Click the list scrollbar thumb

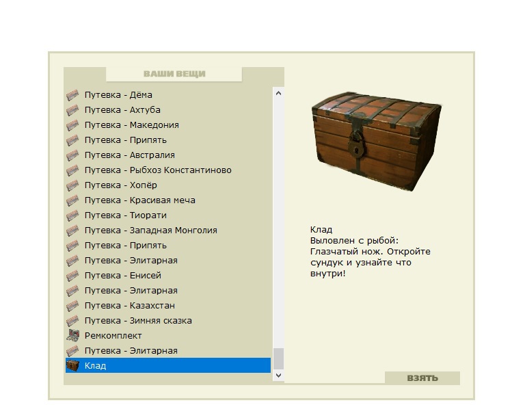pyautogui.click(x=279, y=358)
